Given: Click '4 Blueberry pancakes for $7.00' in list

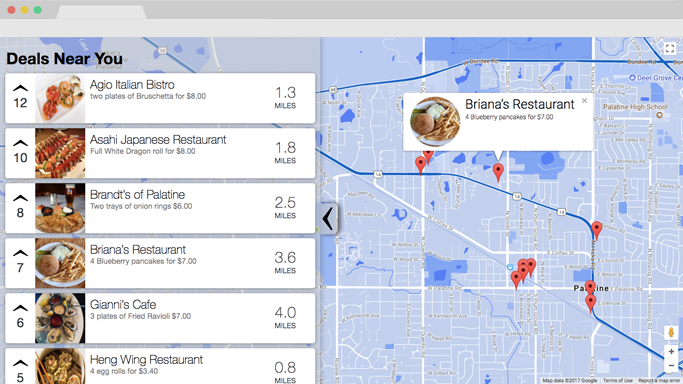Looking at the screenshot, I should pyautogui.click(x=143, y=261).
